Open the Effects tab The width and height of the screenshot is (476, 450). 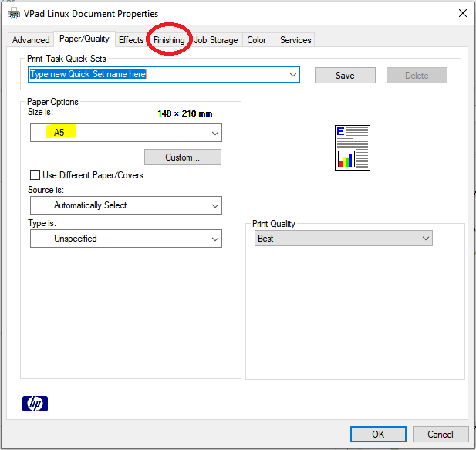(x=131, y=40)
